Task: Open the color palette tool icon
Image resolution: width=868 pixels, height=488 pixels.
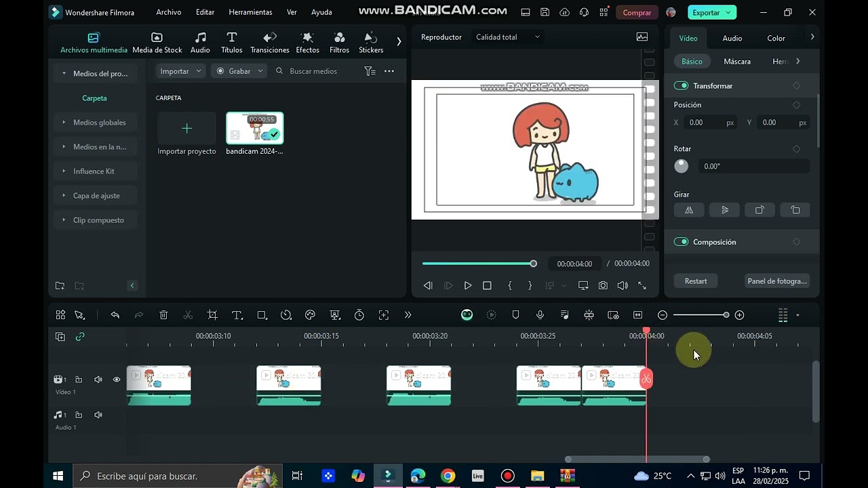Action: (311, 315)
